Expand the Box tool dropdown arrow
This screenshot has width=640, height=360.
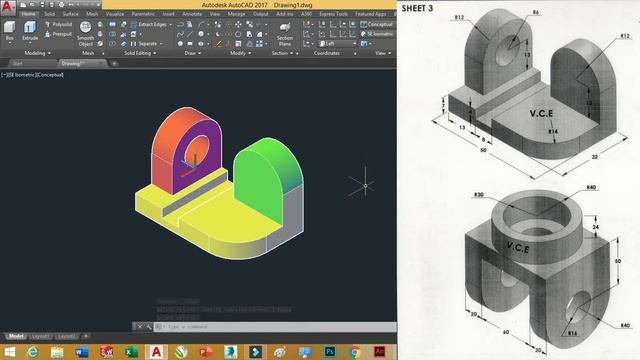(9, 42)
